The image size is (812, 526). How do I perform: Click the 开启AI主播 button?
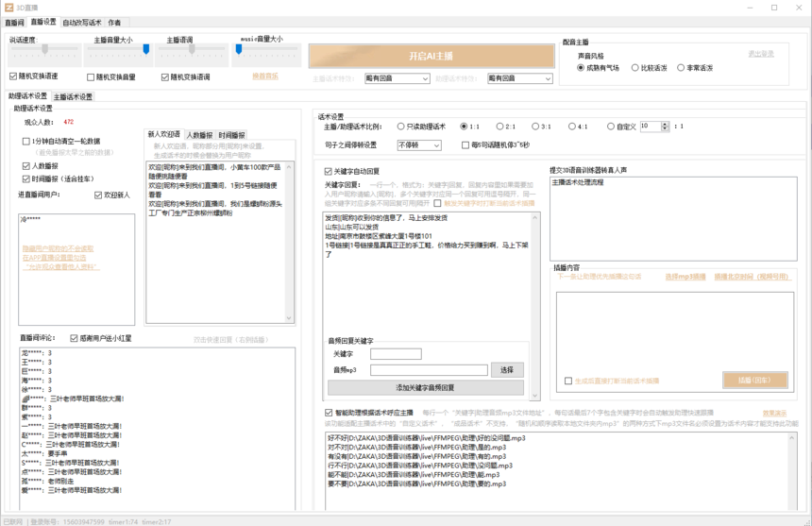tap(431, 56)
